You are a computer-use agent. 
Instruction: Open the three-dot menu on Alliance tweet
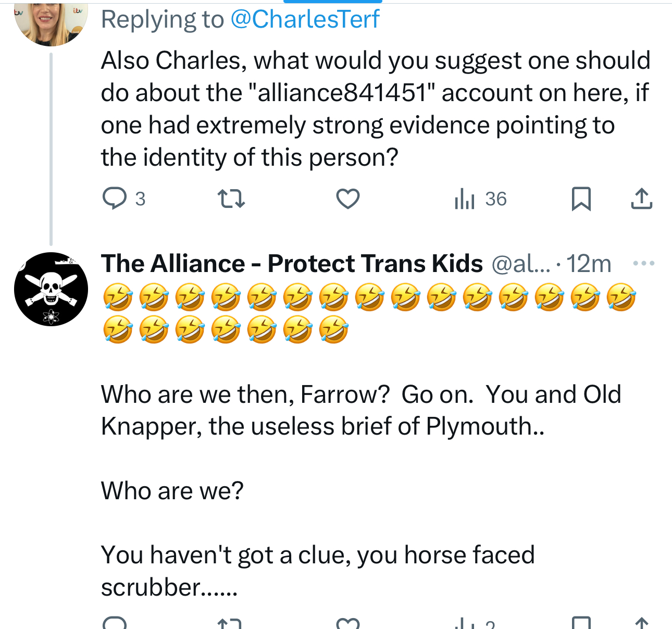pyautogui.click(x=643, y=263)
